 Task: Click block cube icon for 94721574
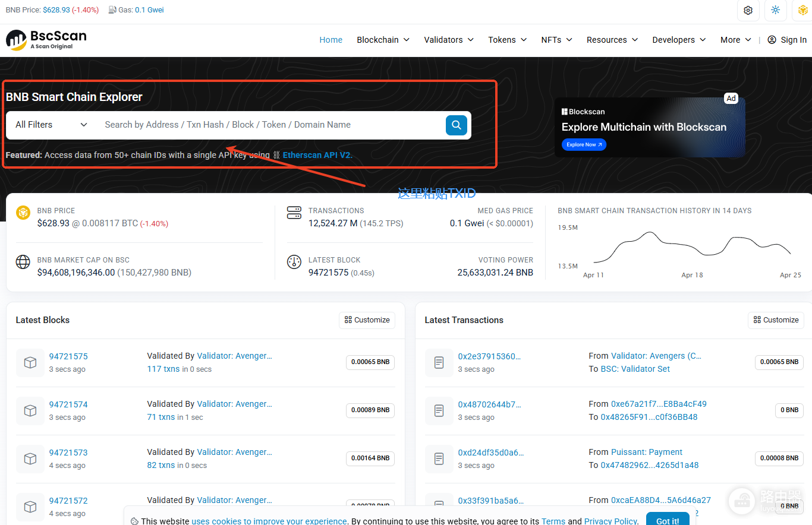[30, 410]
